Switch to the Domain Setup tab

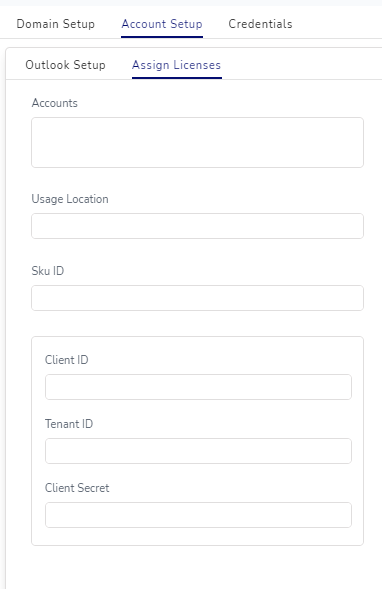click(56, 24)
